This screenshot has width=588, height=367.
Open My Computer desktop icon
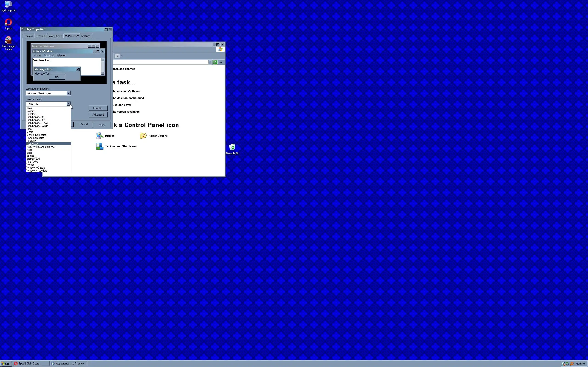tap(8, 5)
